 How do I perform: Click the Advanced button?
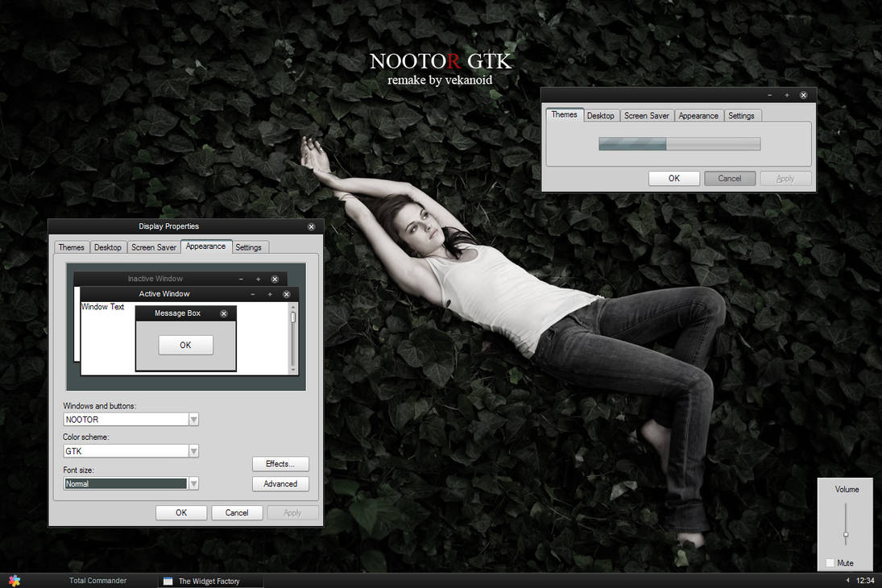pyautogui.click(x=280, y=484)
